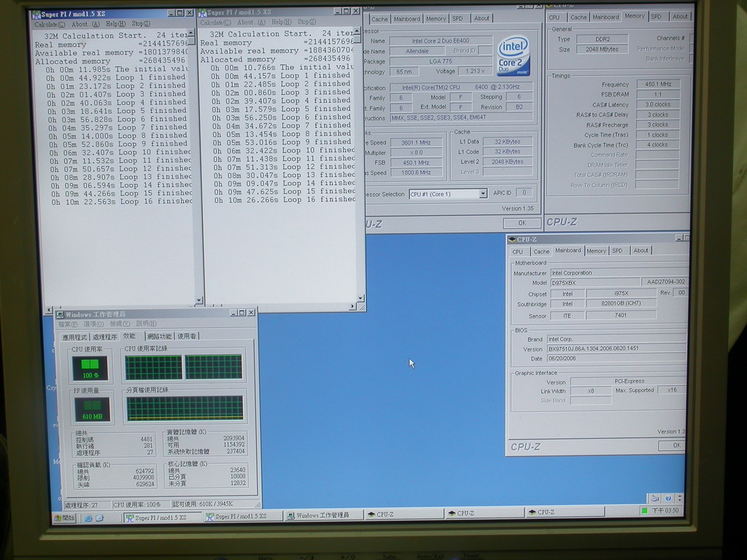Switch to the 應用程式 tab in Task Manager
This screenshot has height=560, width=747.
click(75, 337)
